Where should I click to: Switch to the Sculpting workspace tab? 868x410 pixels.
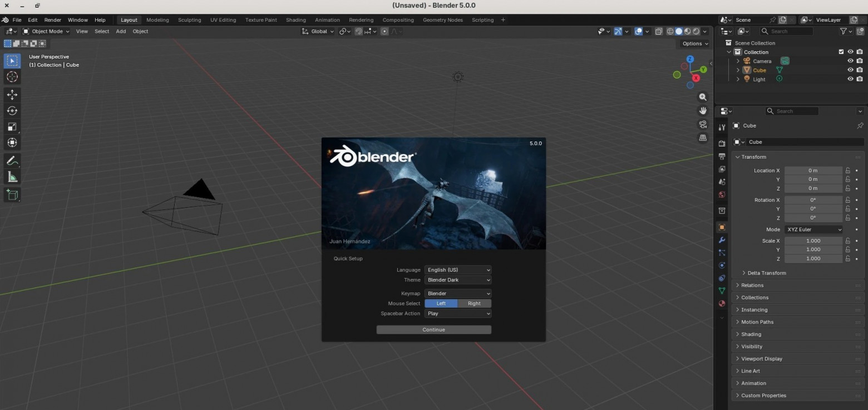(x=189, y=20)
